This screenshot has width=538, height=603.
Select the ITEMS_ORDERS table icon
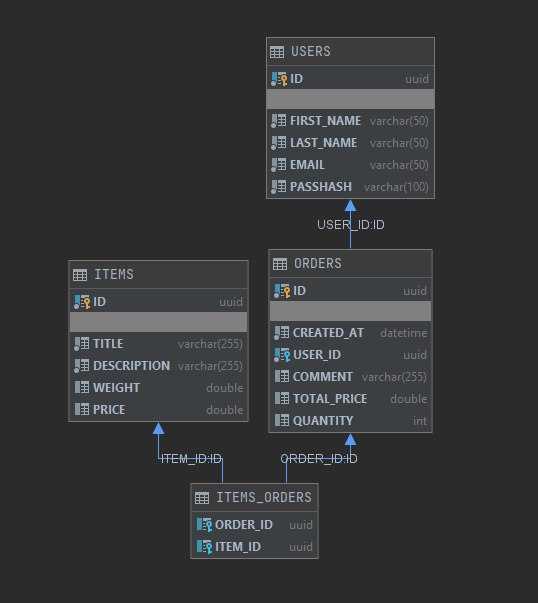(x=202, y=498)
